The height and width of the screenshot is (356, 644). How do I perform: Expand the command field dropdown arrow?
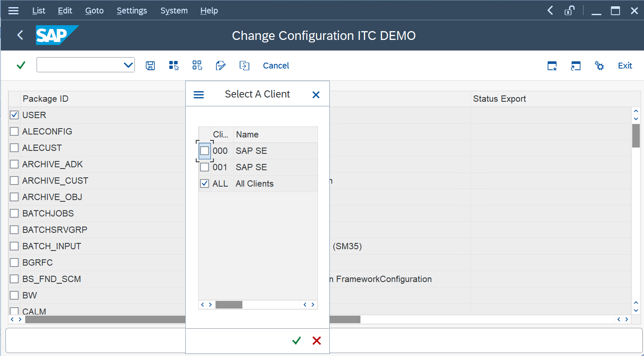[128, 65]
